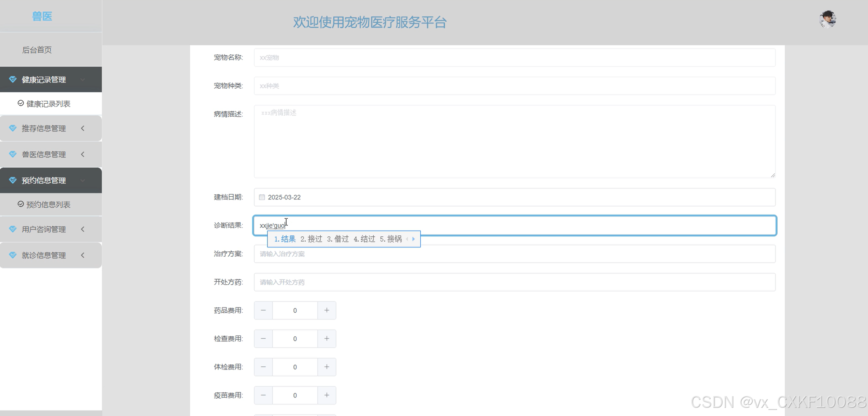This screenshot has width=868, height=416.
Task: Choose IME candidate 2 接过
Action: [x=311, y=239]
